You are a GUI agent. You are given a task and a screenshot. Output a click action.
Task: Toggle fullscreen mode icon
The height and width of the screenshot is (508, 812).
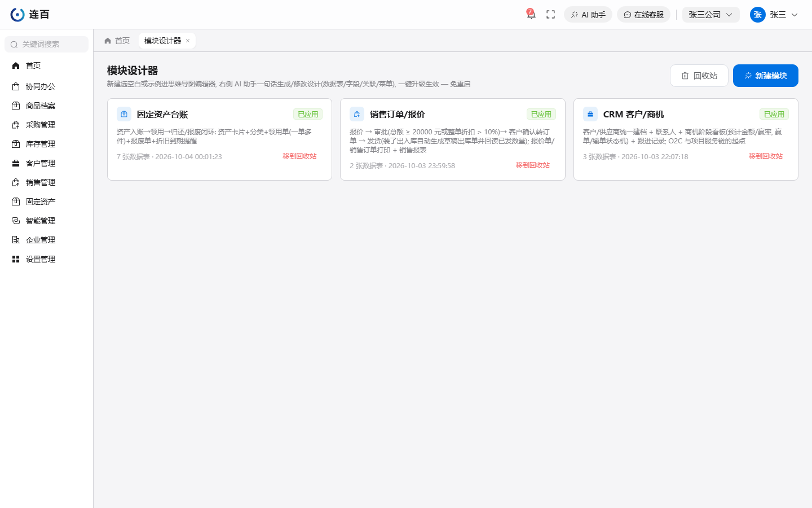[x=551, y=15]
